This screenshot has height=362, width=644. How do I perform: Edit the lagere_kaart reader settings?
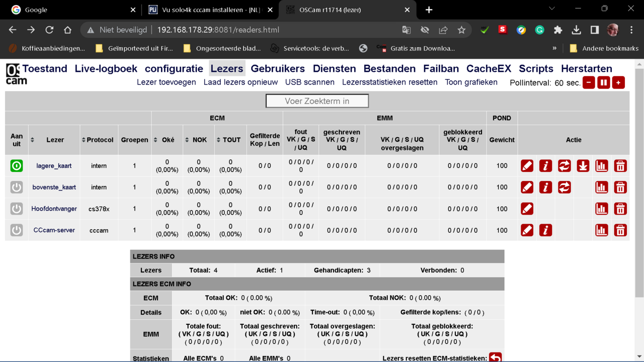(527, 165)
